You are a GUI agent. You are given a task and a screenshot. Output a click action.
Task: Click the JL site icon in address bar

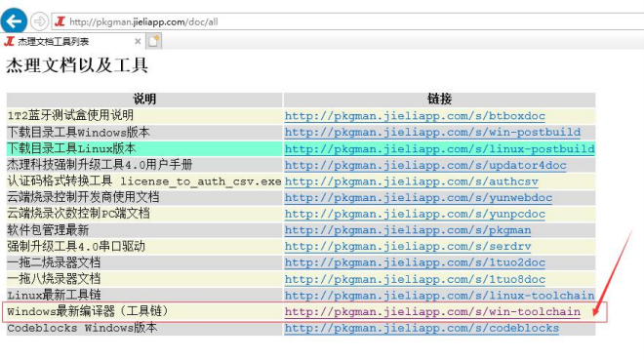pos(60,21)
